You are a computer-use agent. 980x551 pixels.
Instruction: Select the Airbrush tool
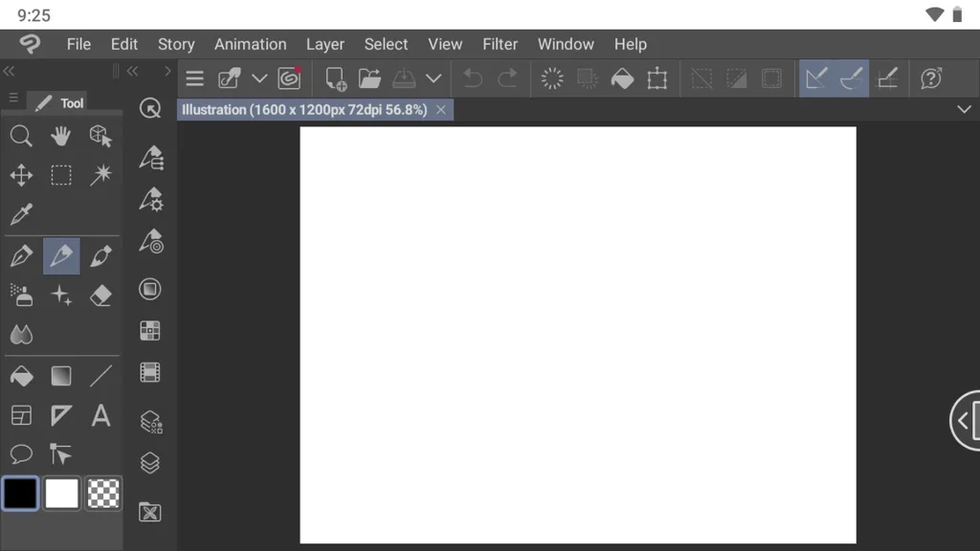click(21, 295)
